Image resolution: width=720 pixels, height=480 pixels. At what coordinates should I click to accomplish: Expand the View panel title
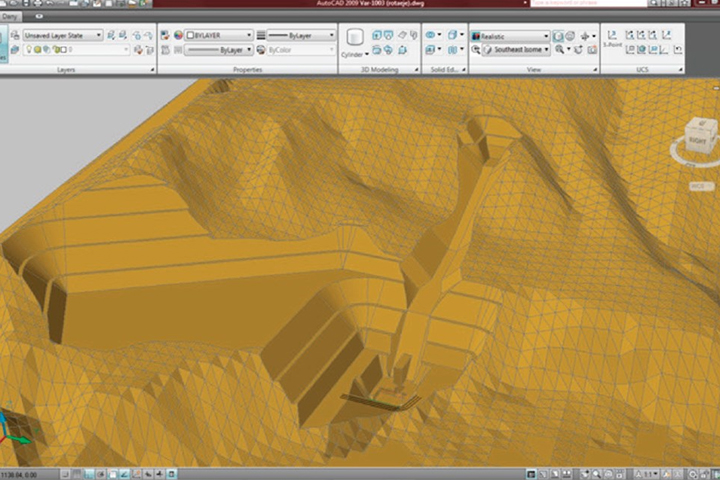tap(533, 70)
